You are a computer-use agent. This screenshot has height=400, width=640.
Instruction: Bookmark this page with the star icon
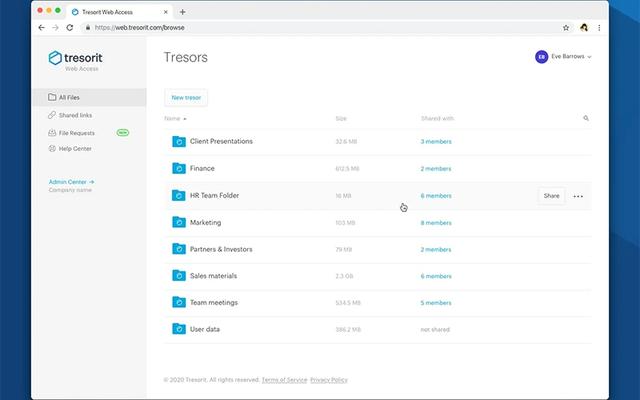tap(566, 28)
